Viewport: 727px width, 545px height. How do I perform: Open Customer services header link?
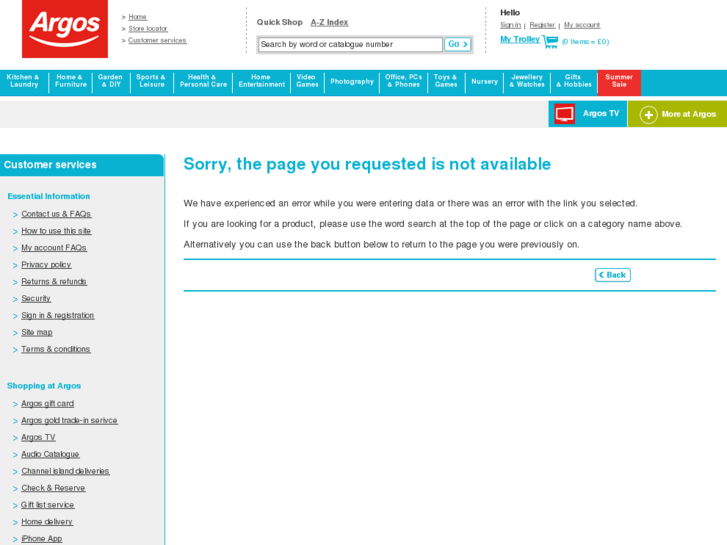(x=157, y=40)
